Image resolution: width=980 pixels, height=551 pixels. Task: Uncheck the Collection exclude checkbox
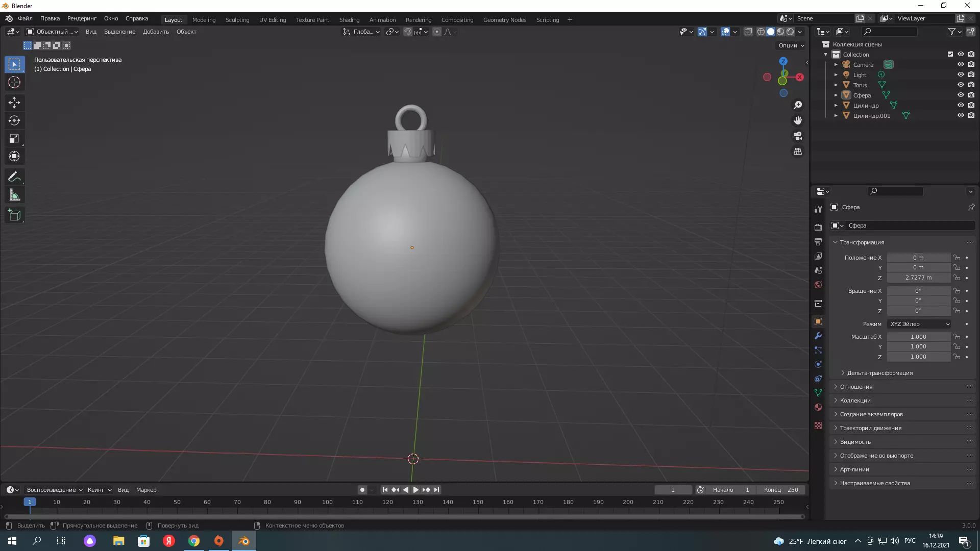point(950,54)
